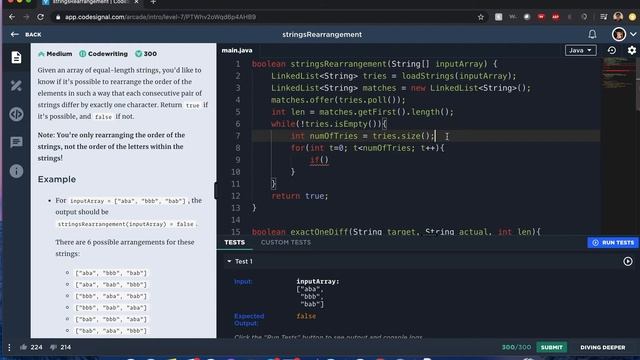The image size is (640, 360).
Task: Click the red ABP extension icon
Action: (556, 17)
